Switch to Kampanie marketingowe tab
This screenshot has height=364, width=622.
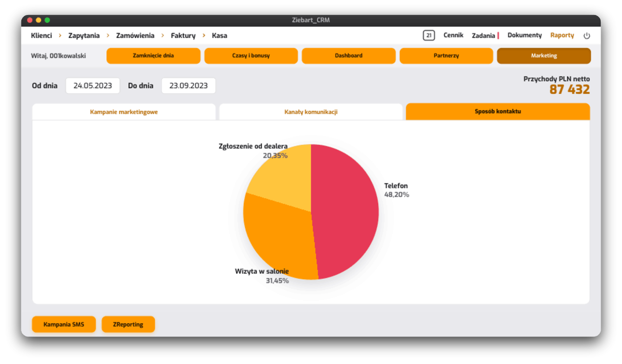pyautogui.click(x=124, y=112)
